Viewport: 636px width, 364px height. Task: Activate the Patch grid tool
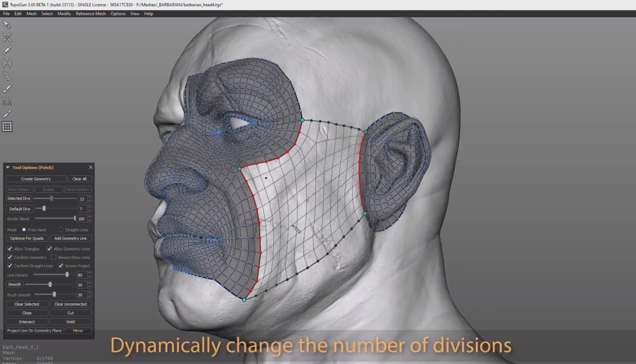pos(7,127)
